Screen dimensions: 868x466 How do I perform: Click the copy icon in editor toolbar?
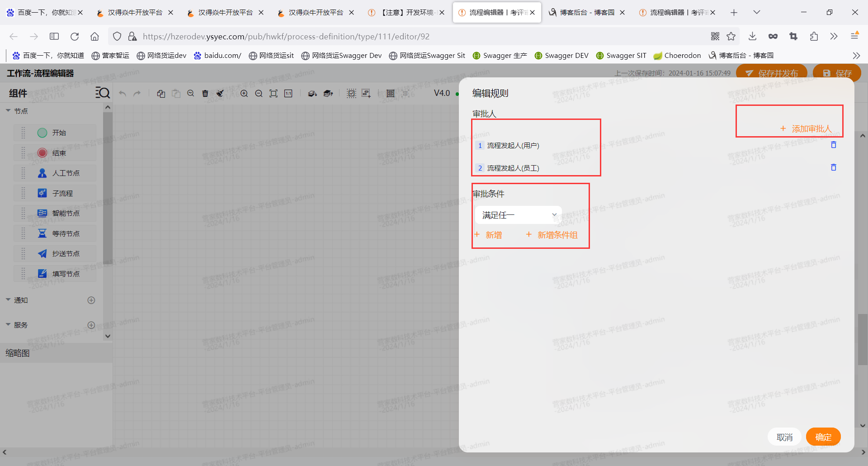coord(161,93)
